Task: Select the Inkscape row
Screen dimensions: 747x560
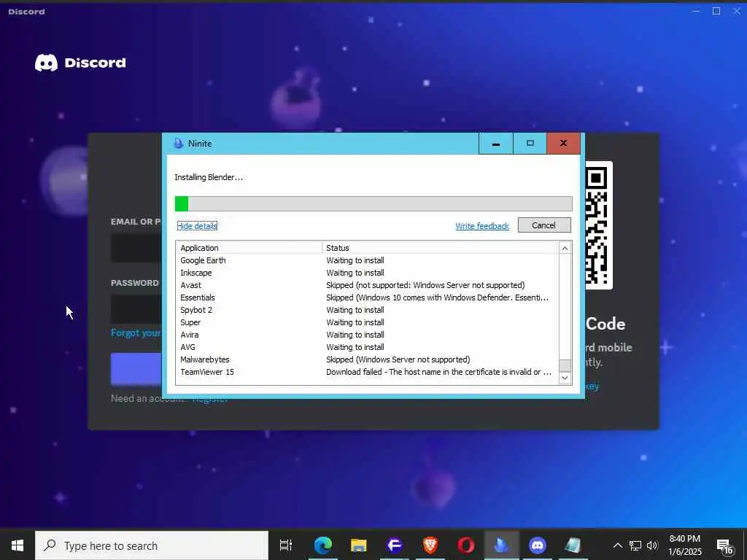Action: [x=367, y=273]
